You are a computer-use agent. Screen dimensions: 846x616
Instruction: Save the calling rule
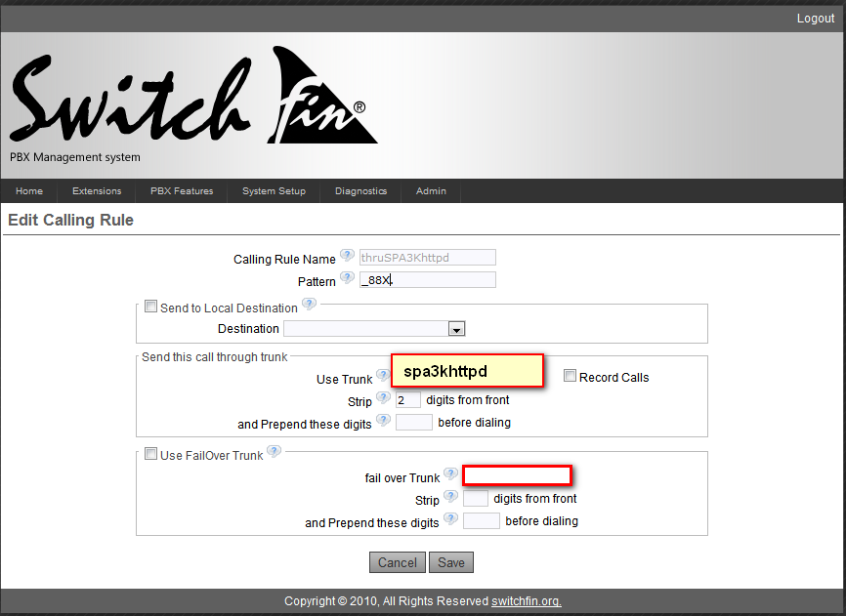451,562
